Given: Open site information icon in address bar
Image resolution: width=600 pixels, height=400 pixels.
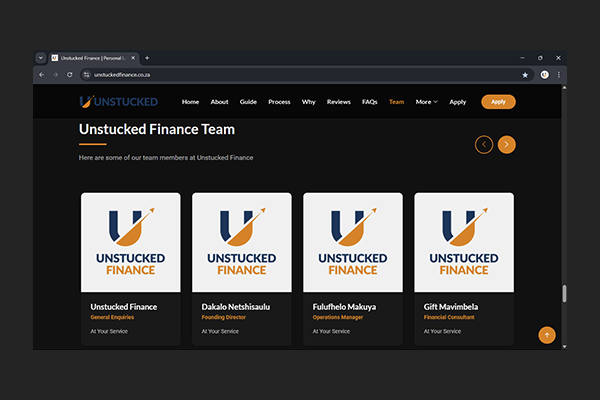Looking at the screenshot, I should tap(86, 75).
